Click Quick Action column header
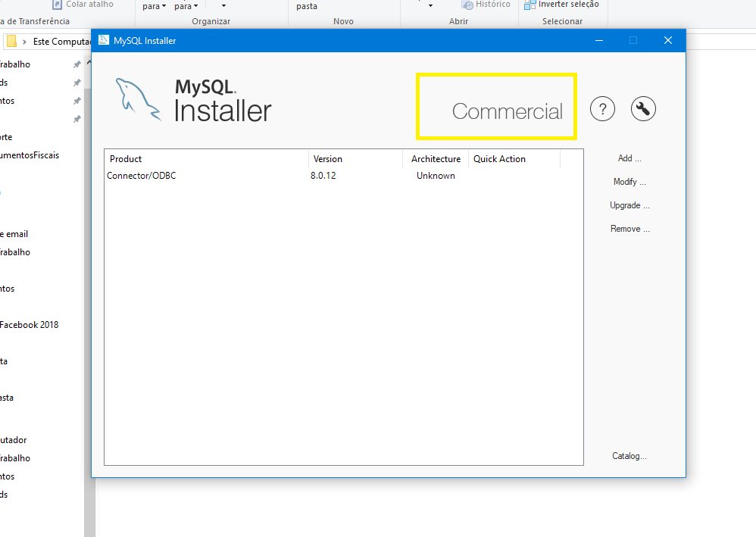The width and height of the screenshot is (756, 537). click(514, 158)
